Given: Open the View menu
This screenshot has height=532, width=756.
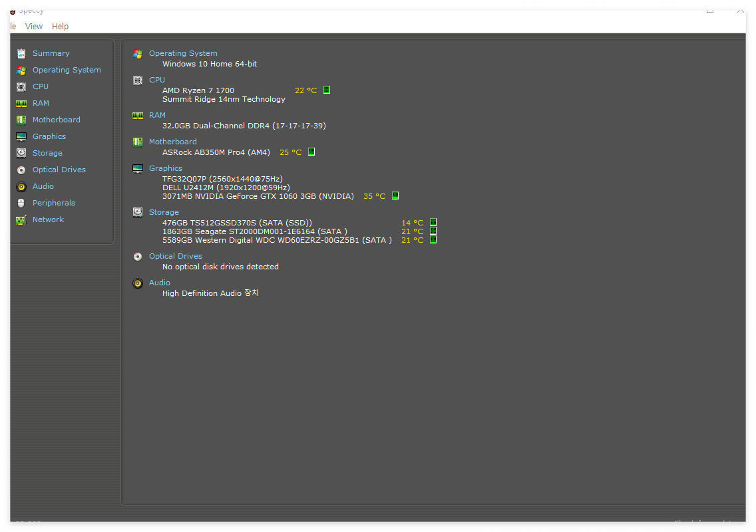Looking at the screenshot, I should tap(34, 27).
